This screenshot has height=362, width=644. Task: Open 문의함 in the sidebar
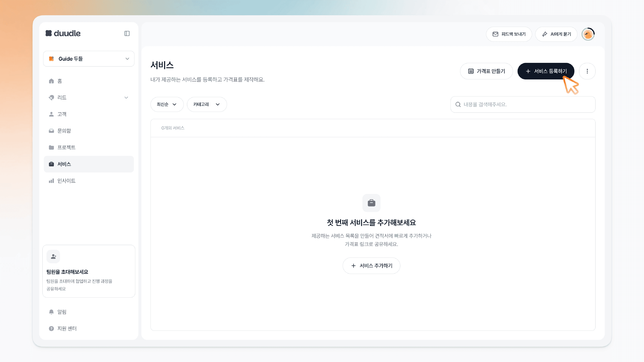point(89,131)
